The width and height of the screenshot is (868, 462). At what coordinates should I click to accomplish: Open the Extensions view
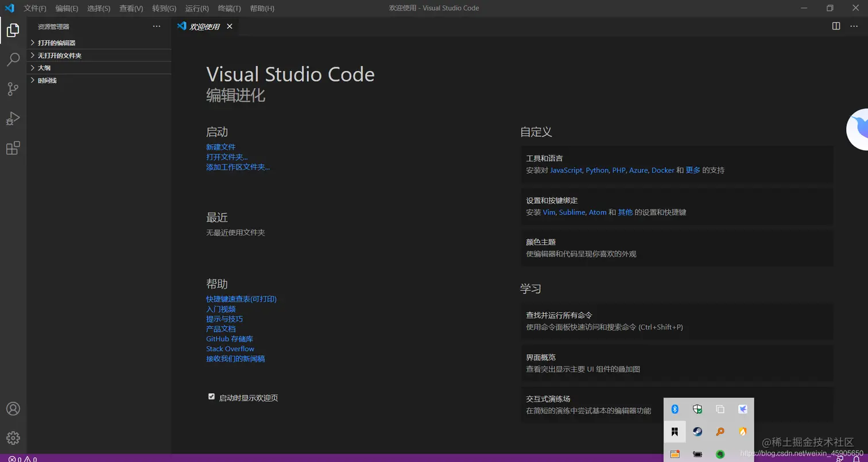coord(13,148)
